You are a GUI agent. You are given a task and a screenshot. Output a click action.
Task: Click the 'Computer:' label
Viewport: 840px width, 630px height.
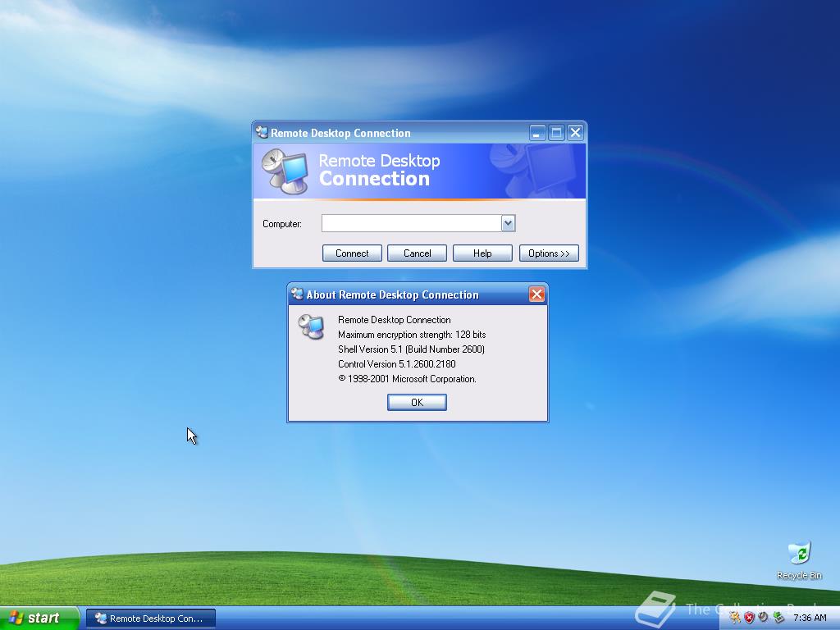tap(282, 224)
